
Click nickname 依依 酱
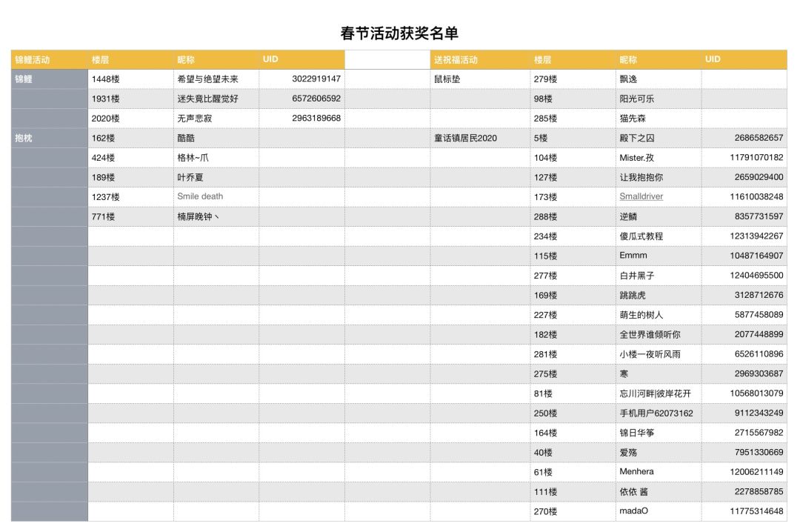coord(633,492)
